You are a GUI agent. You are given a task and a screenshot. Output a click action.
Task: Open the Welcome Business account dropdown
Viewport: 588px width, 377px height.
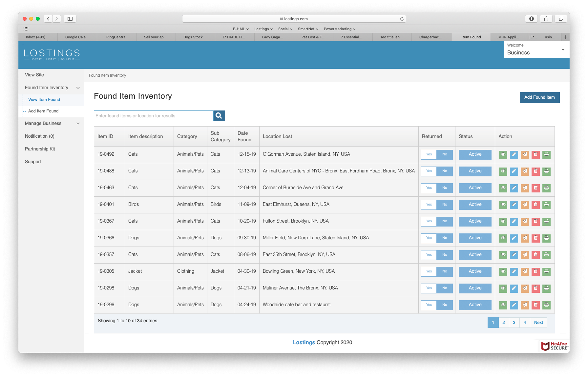point(536,50)
